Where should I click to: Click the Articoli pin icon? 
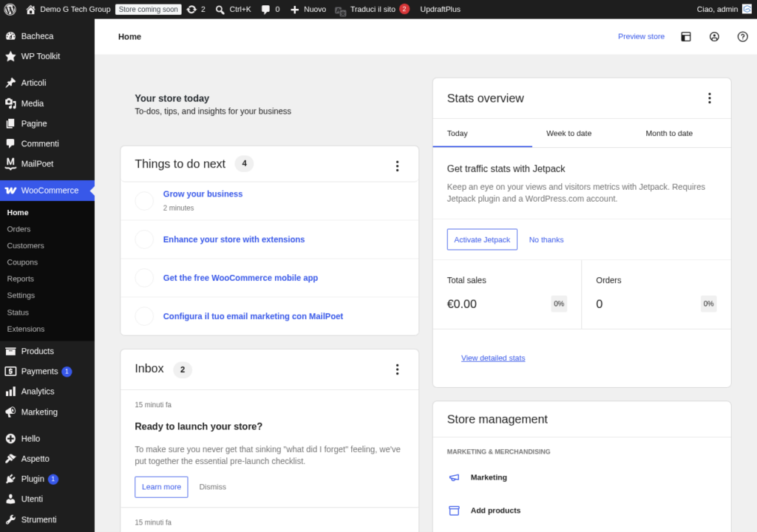(x=10, y=83)
